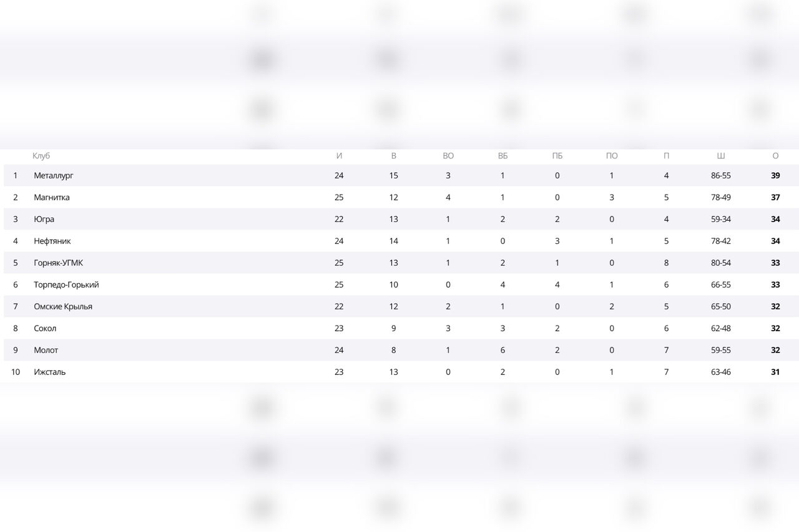Select the ПБ column header

point(557,156)
